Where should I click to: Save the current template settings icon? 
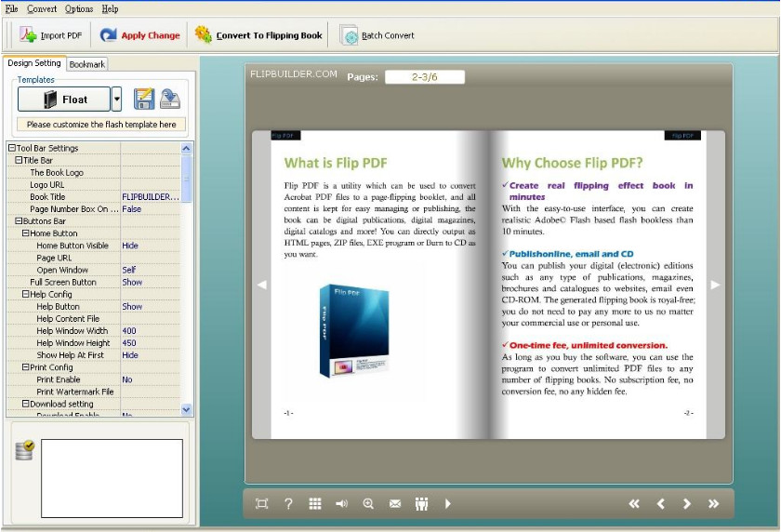tap(144, 100)
